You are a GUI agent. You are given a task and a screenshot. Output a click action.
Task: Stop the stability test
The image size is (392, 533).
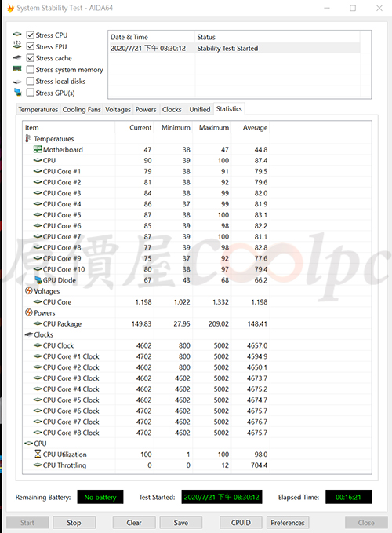pyautogui.click(x=74, y=523)
